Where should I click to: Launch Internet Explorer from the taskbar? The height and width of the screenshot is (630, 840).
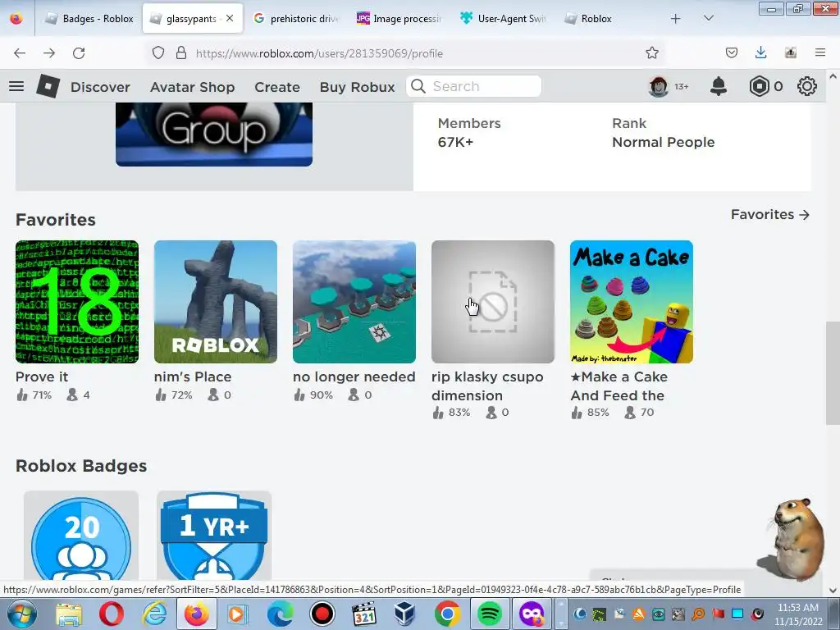click(154, 614)
